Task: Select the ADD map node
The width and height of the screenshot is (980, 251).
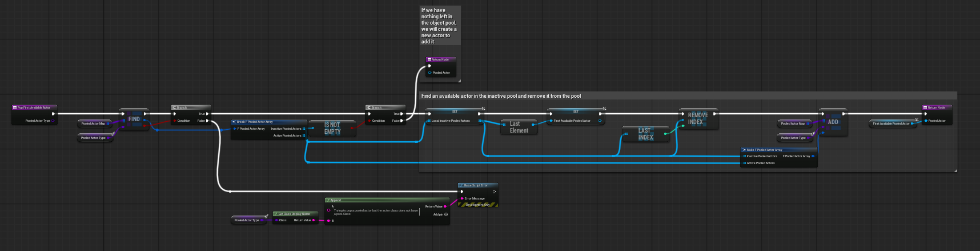Action: point(833,122)
